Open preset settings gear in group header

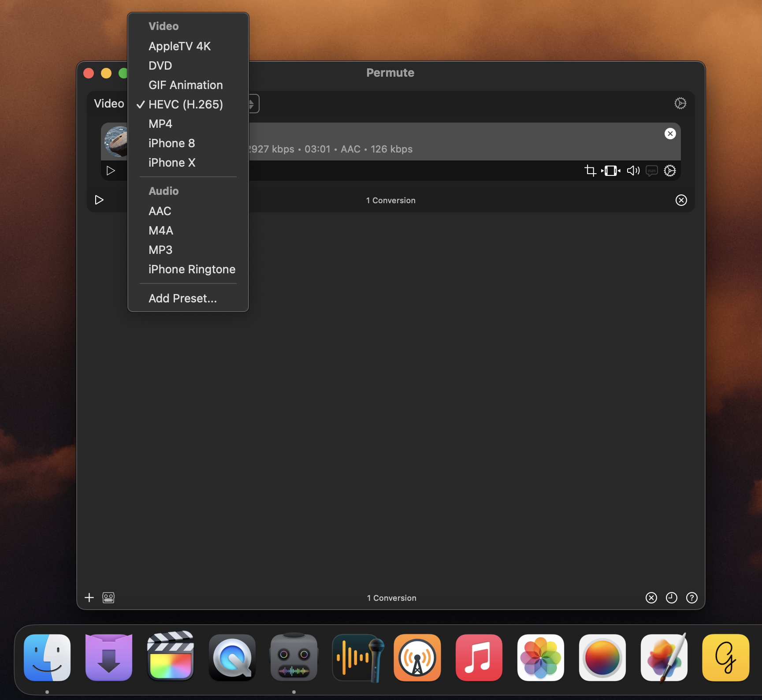(x=680, y=104)
